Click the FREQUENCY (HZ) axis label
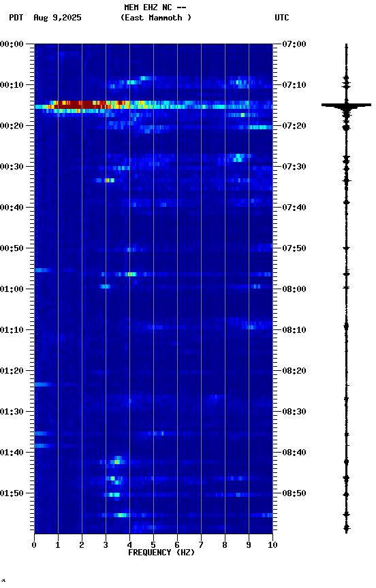The width and height of the screenshot is (376, 588). (x=161, y=553)
